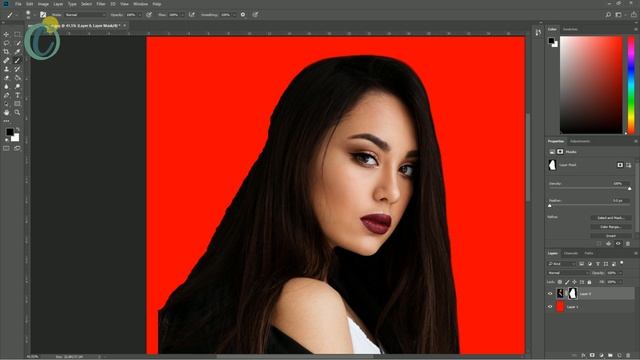The height and width of the screenshot is (360, 640).
Task: Click the add layer mask icon
Action: pos(592,356)
